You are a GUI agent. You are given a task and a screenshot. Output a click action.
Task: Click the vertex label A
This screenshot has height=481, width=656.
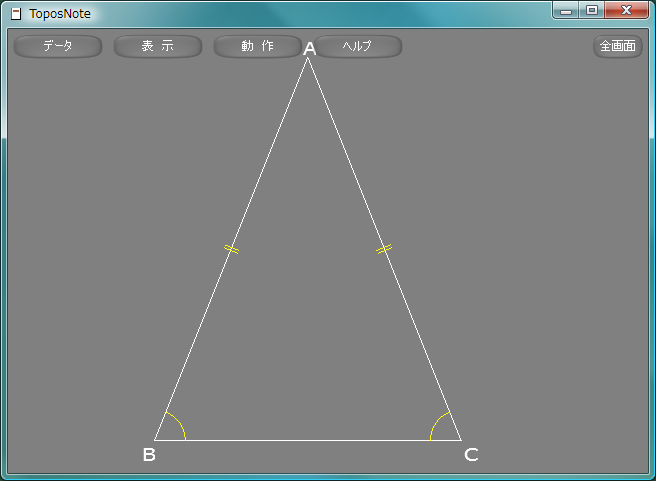[x=309, y=49]
